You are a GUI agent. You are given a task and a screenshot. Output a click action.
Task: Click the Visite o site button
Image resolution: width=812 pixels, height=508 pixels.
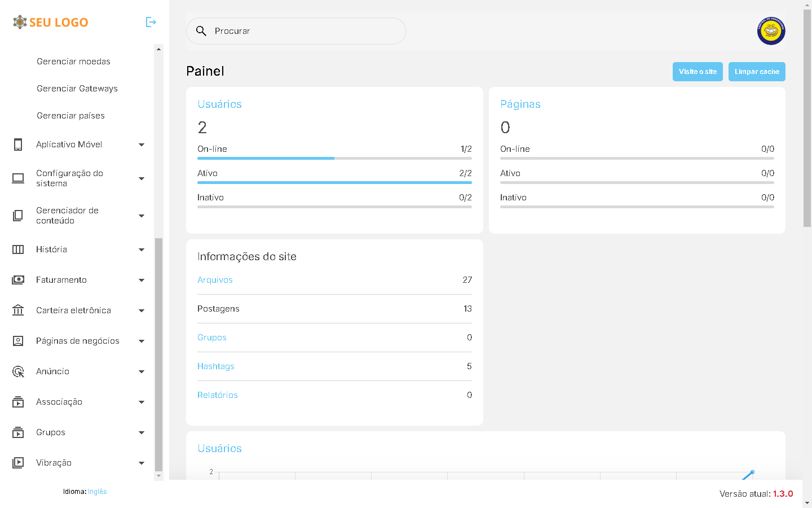click(x=698, y=72)
